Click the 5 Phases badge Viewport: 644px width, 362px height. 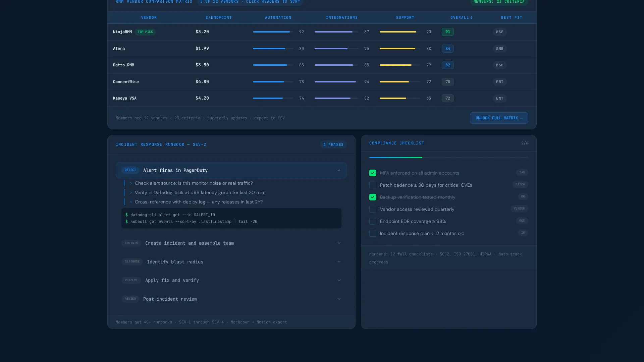[x=333, y=144]
